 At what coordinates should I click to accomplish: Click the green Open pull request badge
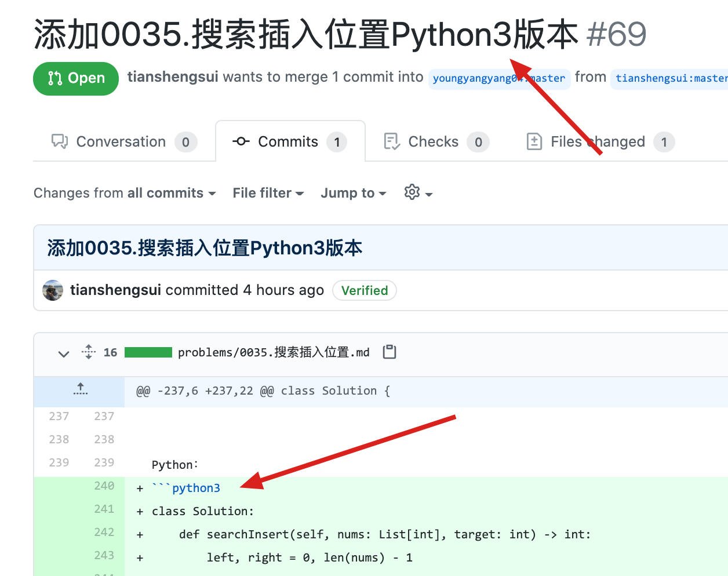point(76,78)
